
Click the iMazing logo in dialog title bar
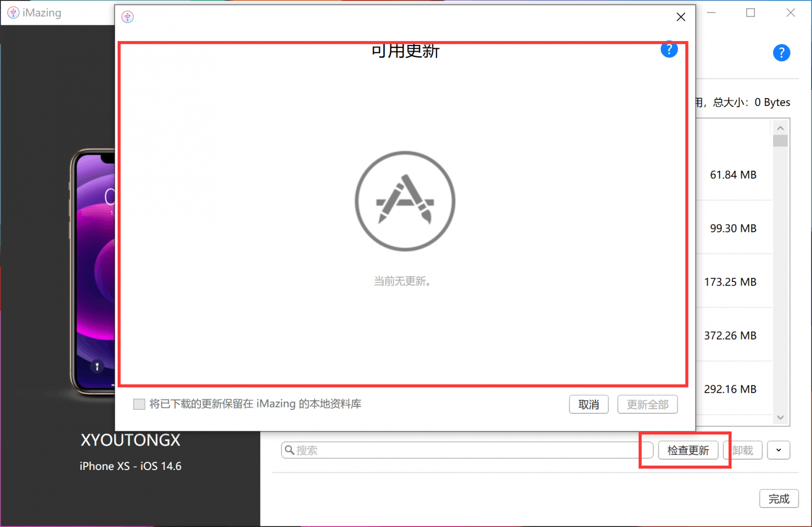point(128,17)
